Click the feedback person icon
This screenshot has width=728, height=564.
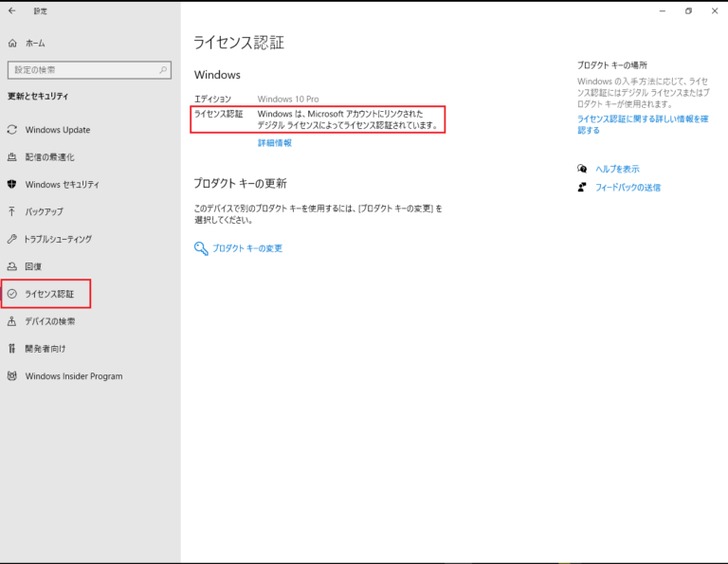coord(582,187)
